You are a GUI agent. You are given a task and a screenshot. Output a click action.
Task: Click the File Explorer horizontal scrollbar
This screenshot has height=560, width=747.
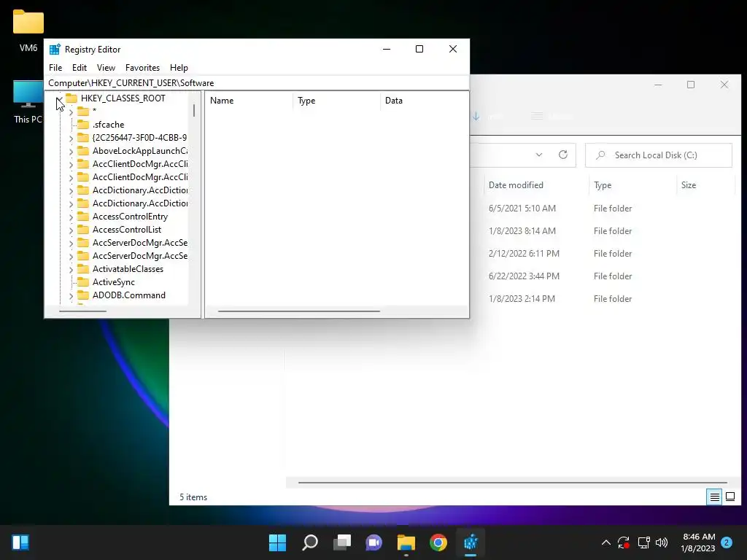(x=512, y=483)
